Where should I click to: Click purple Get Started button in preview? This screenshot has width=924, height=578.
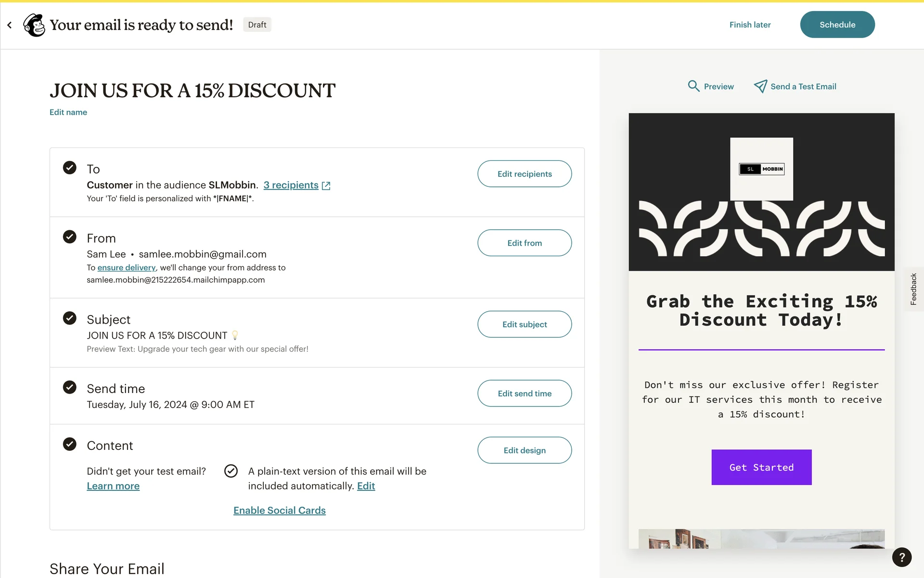[x=761, y=467]
